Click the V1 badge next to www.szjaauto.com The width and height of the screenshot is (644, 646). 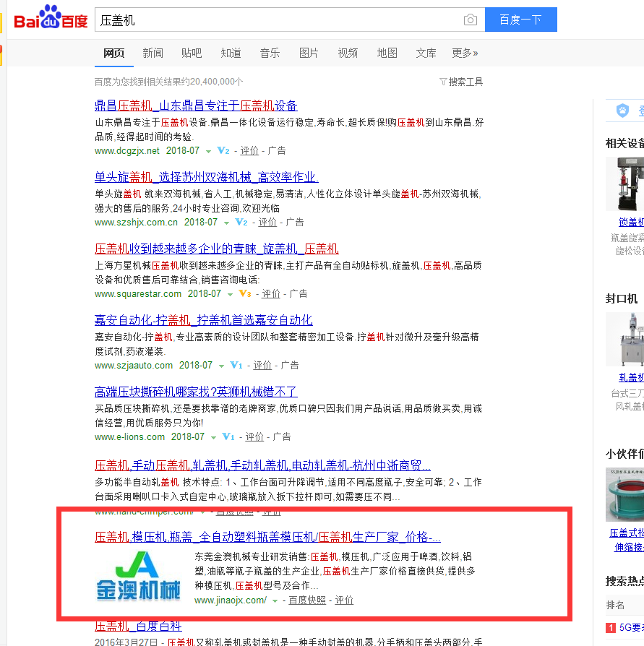coord(237,365)
